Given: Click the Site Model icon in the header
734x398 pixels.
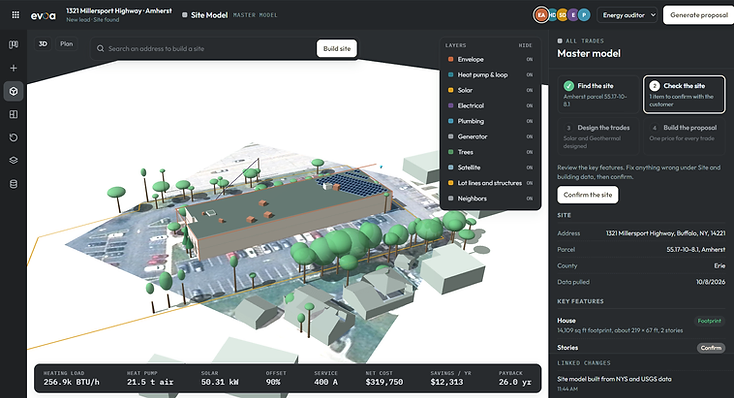Looking at the screenshot, I should click(185, 15).
